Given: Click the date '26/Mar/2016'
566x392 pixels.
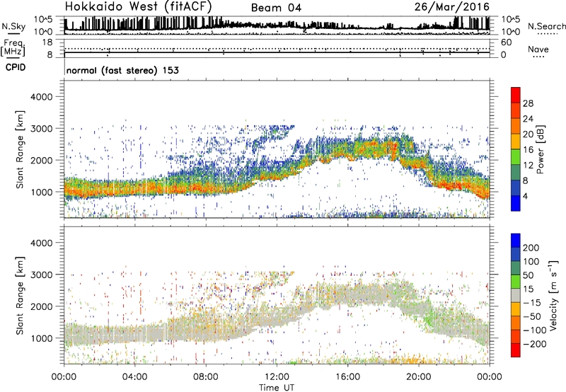Looking at the screenshot, I should [451, 7].
